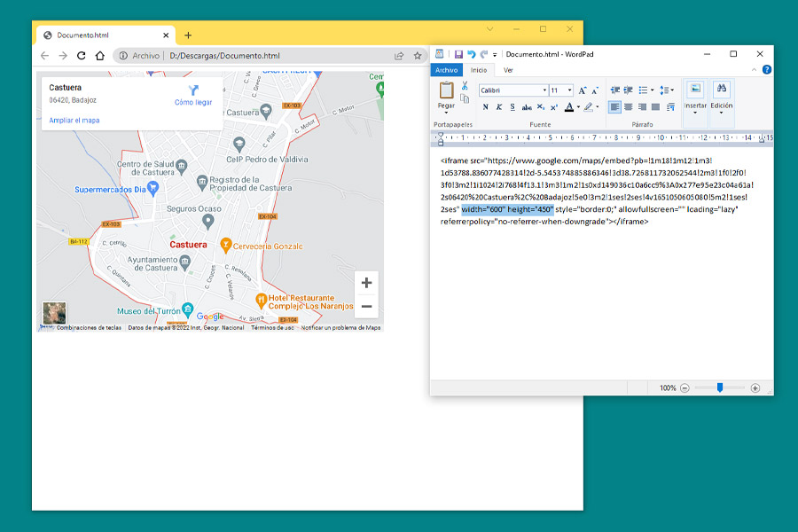Open the bullet list style dropdown arrow
Screen dimensions: 798x532
pos(653,90)
